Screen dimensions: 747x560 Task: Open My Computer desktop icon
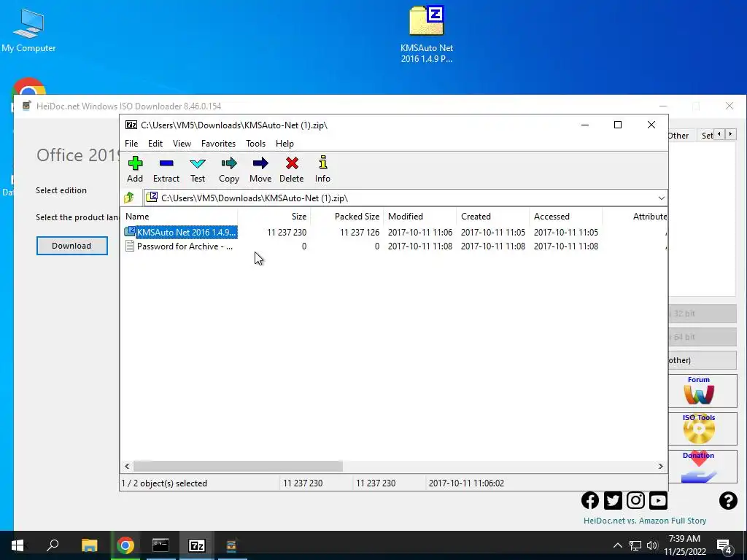coord(28,31)
